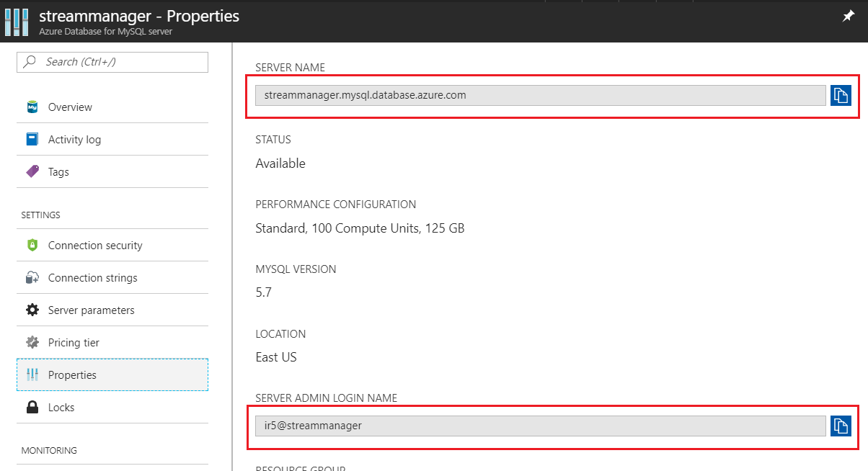This screenshot has width=868, height=471.
Task: Click the Connection security shield icon
Action: [x=32, y=245]
